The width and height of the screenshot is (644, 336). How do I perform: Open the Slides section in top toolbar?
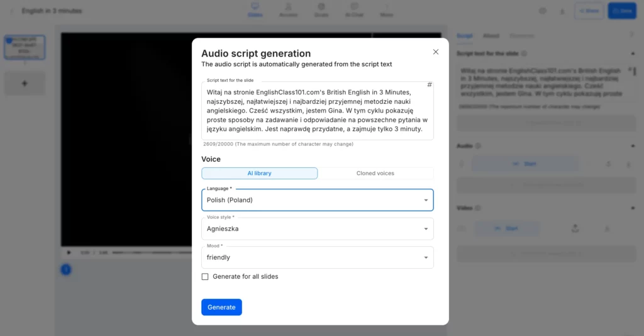[255, 10]
